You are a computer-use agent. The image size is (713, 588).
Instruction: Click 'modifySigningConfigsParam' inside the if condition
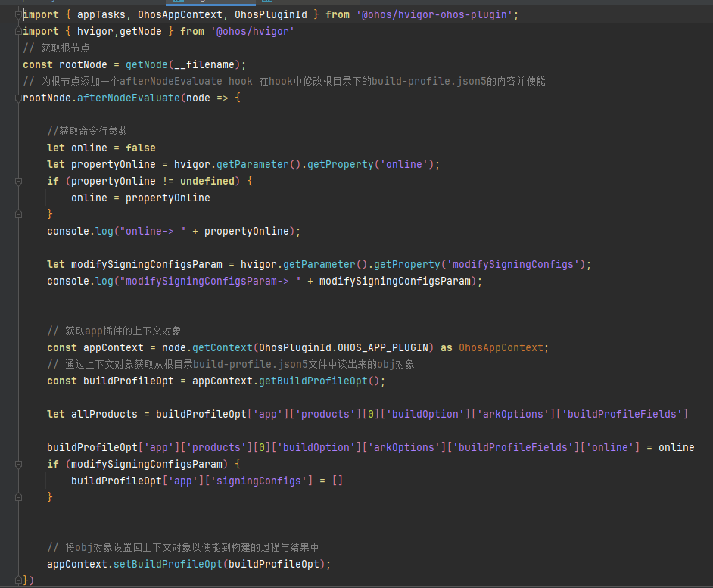coord(146,464)
